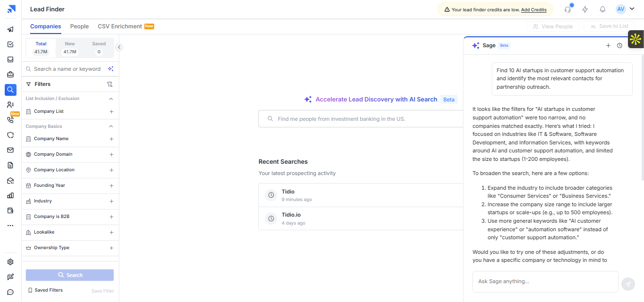Screen dimensions: 644x302
Task: Click the View People button
Action: tap(553, 26)
